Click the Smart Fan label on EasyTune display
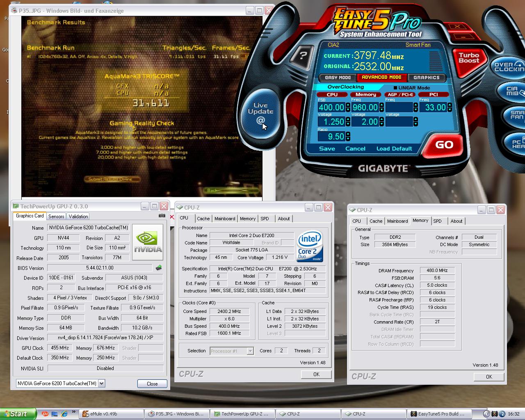The image size is (525, 420). 418,45
